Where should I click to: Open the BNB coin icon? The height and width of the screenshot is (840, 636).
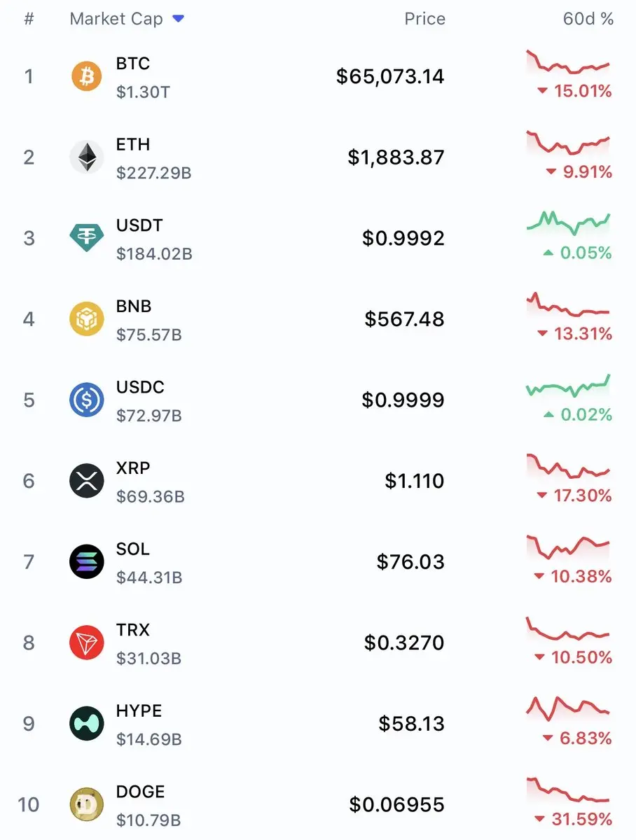click(x=87, y=318)
